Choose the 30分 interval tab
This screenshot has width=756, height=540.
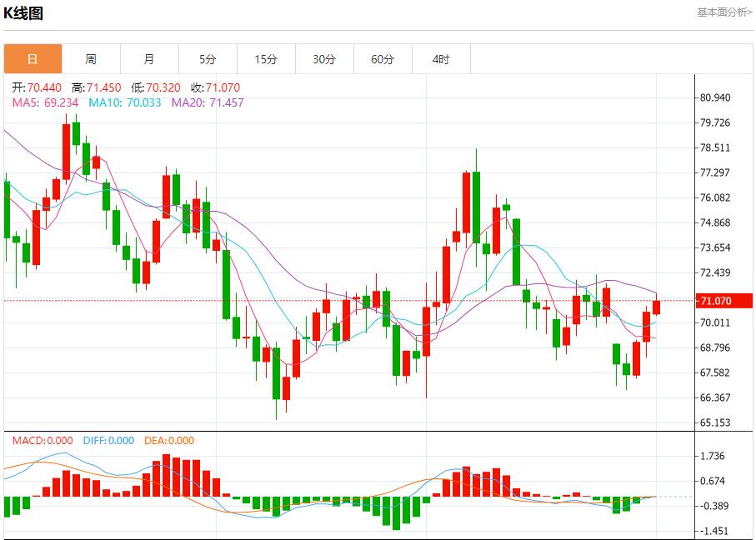(x=324, y=59)
